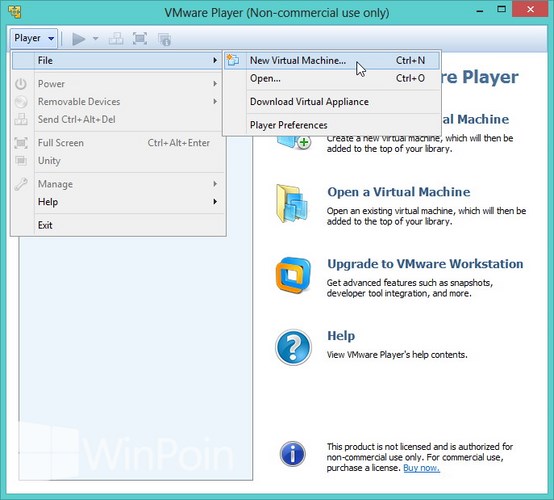The width and height of the screenshot is (554, 500).
Task: Minimize the VMware Player window
Action: pyautogui.click(x=479, y=11)
